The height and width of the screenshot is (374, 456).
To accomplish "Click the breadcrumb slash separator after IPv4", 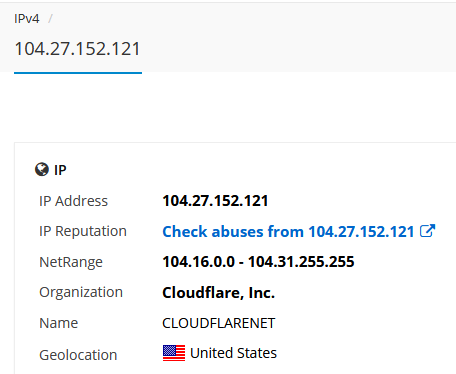I will [x=50, y=19].
